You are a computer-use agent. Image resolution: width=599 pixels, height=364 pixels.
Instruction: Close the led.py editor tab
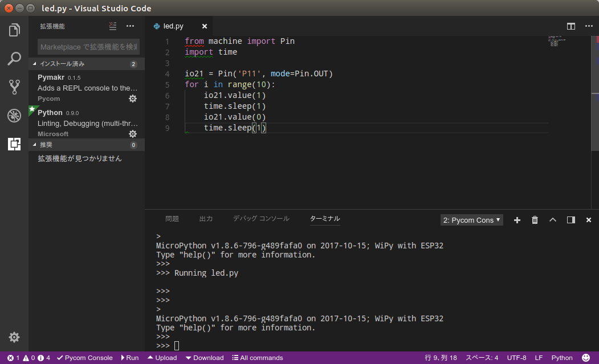tap(205, 26)
